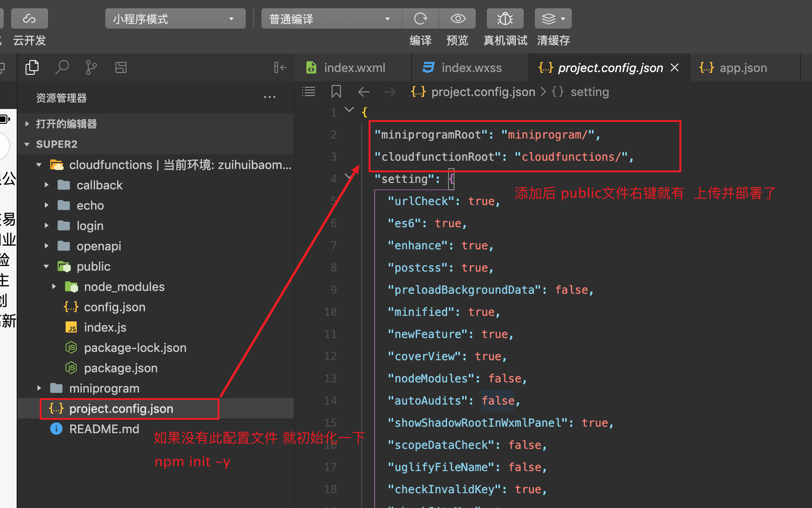
Task: Click the 预览 preview eye icon
Action: click(458, 19)
